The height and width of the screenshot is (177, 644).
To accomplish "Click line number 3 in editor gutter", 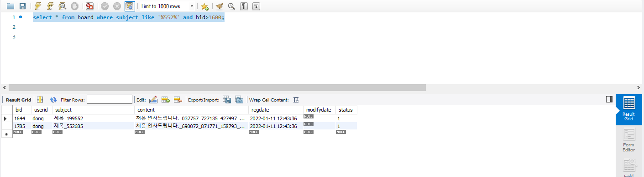I will (14, 37).
